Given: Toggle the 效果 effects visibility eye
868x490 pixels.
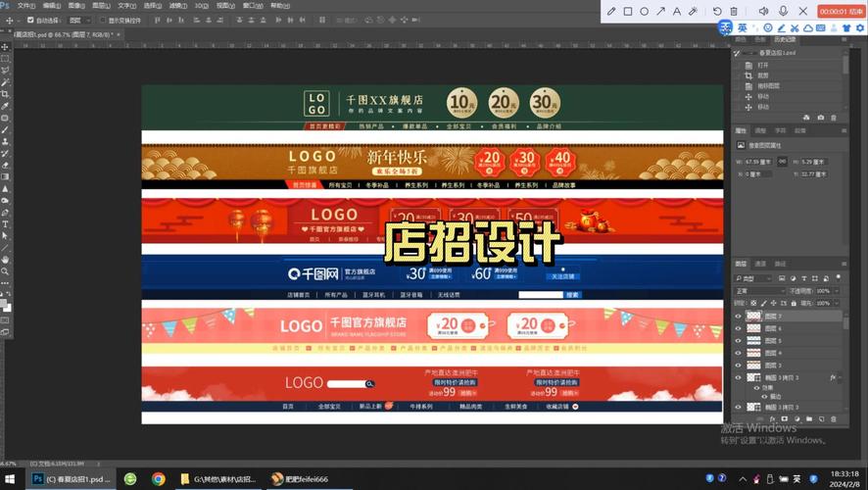Looking at the screenshot, I should [756, 387].
